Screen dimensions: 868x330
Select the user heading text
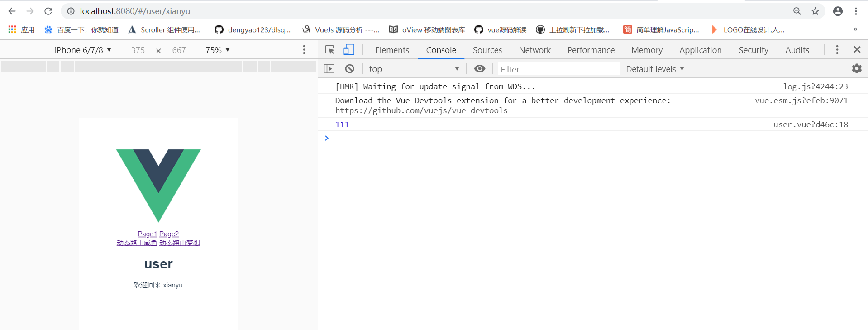pos(158,264)
